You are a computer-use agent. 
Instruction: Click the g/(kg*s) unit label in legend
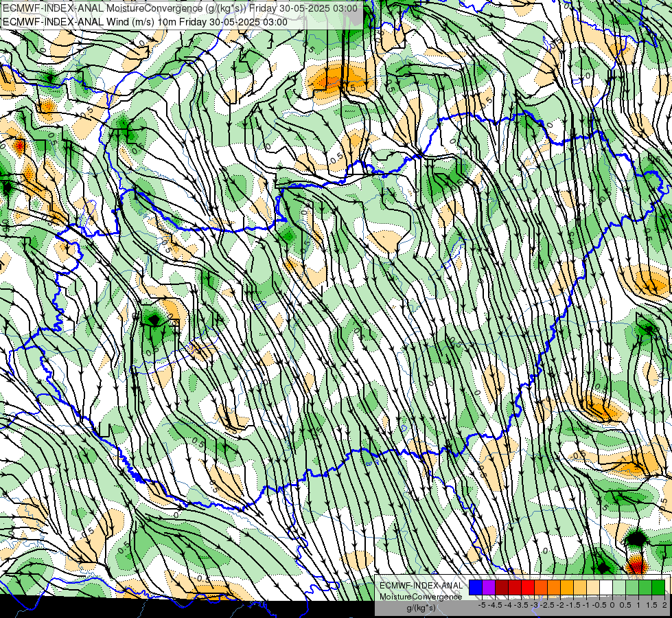pos(421,608)
